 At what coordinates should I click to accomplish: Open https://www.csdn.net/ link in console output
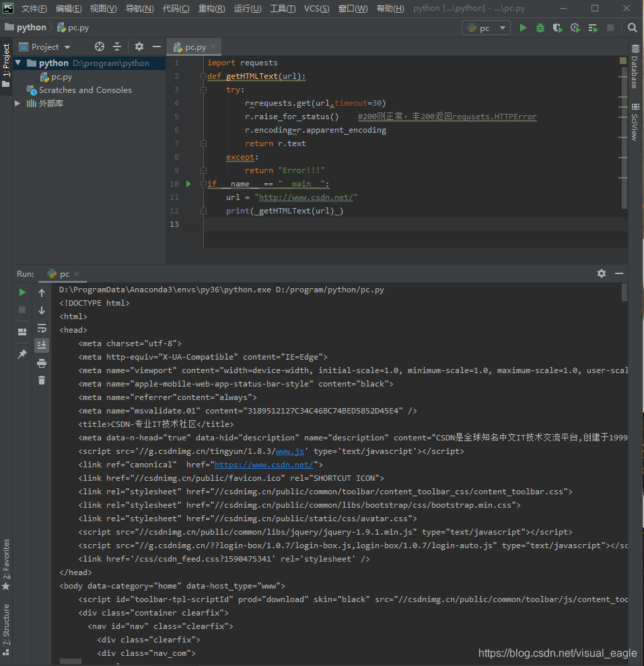click(x=264, y=465)
